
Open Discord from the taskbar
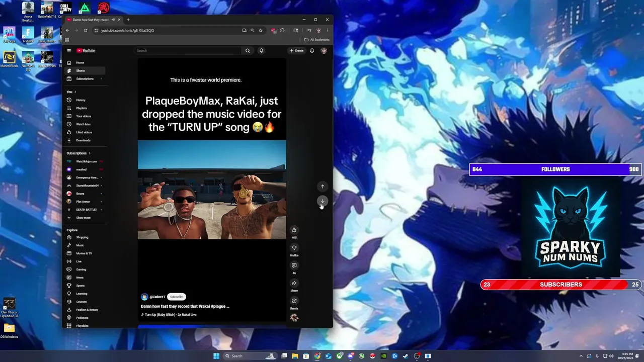(x=350, y=356)
